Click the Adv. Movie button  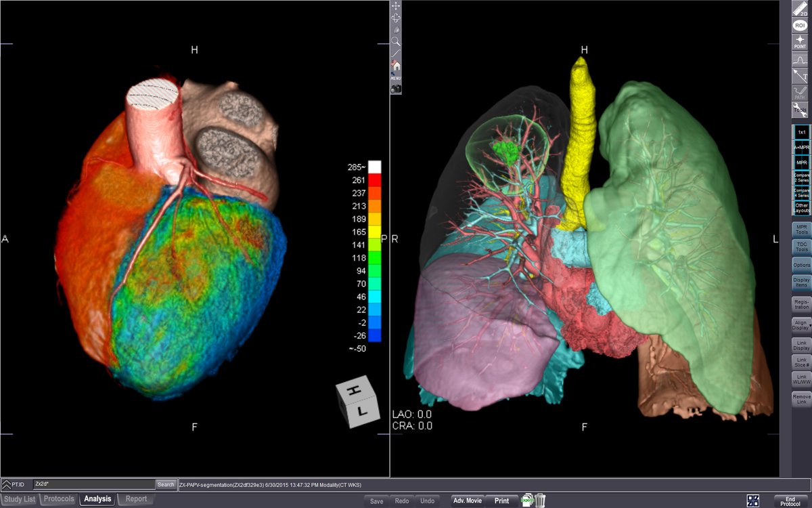(x=468, y=501)
